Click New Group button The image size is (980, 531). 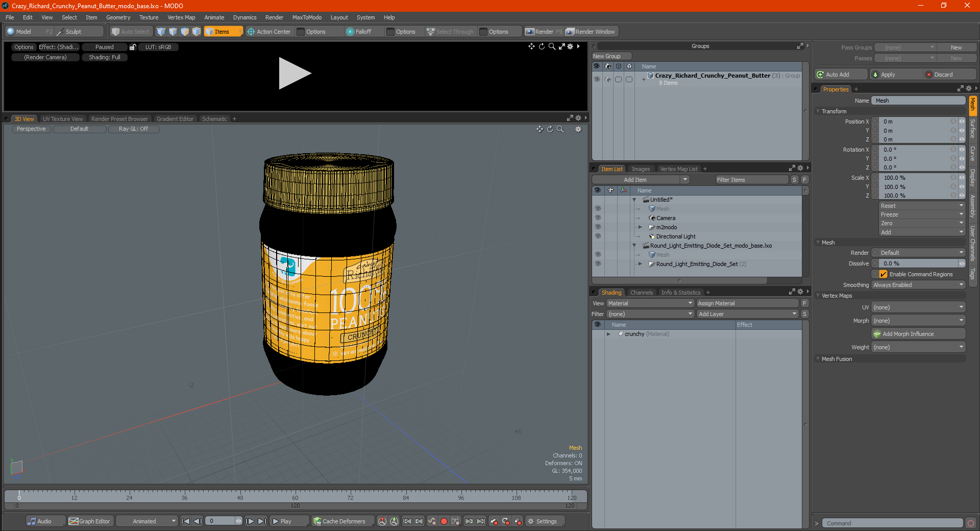(x=611, y=56)
